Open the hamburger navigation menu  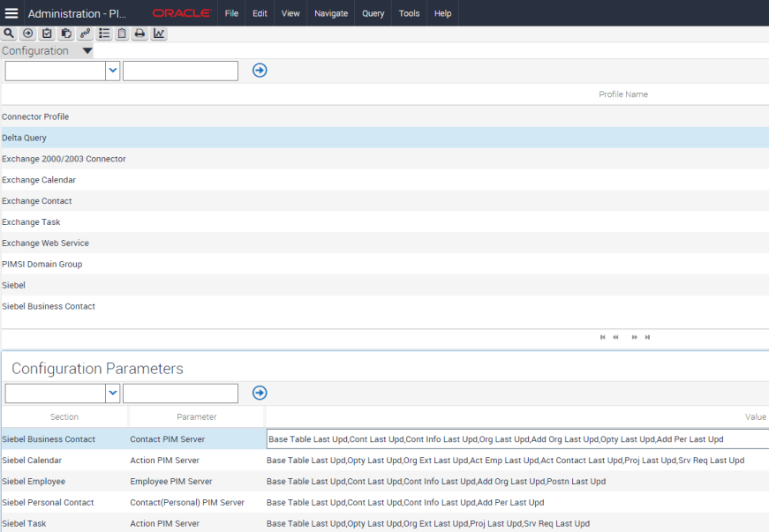11,13
